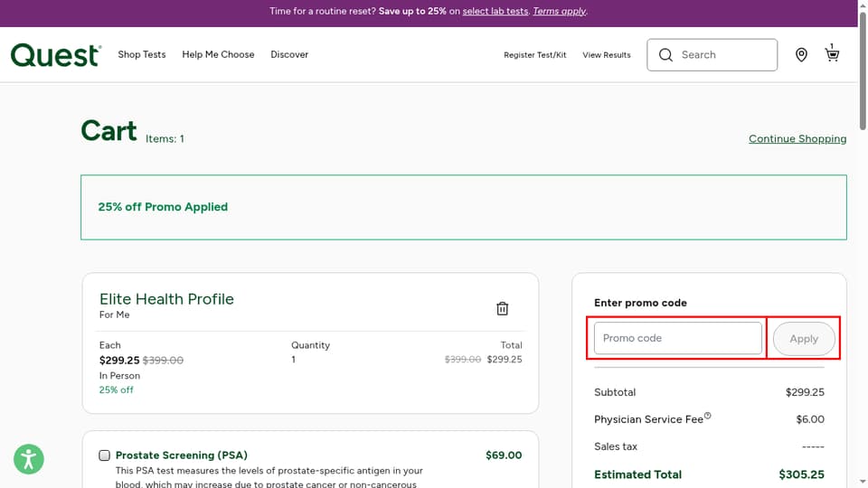Click the $69.00 Prostate Screening price

pos(504,455)
